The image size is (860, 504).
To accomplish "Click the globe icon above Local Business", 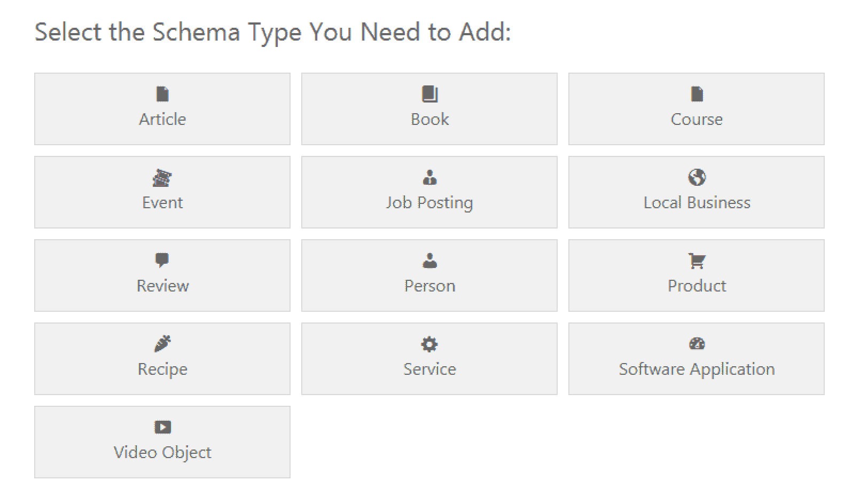I will pyautogui.click(x=697, y=177).
